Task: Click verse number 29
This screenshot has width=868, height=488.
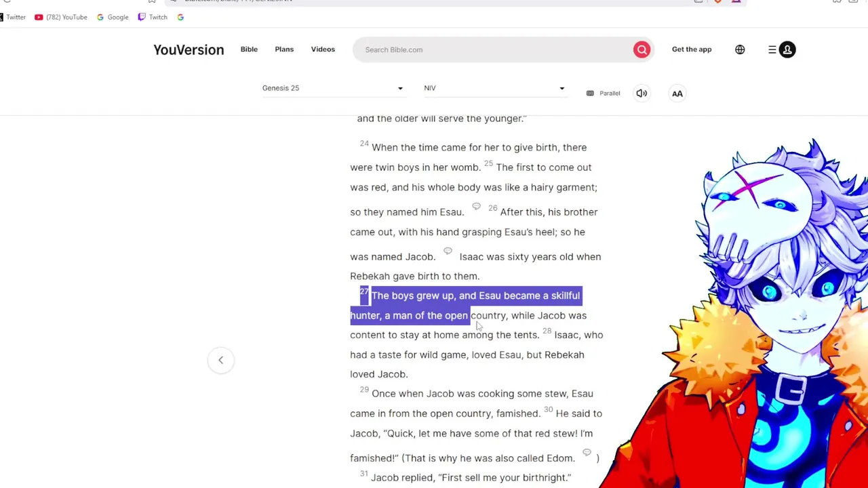Action: click(x=364, y=390)
